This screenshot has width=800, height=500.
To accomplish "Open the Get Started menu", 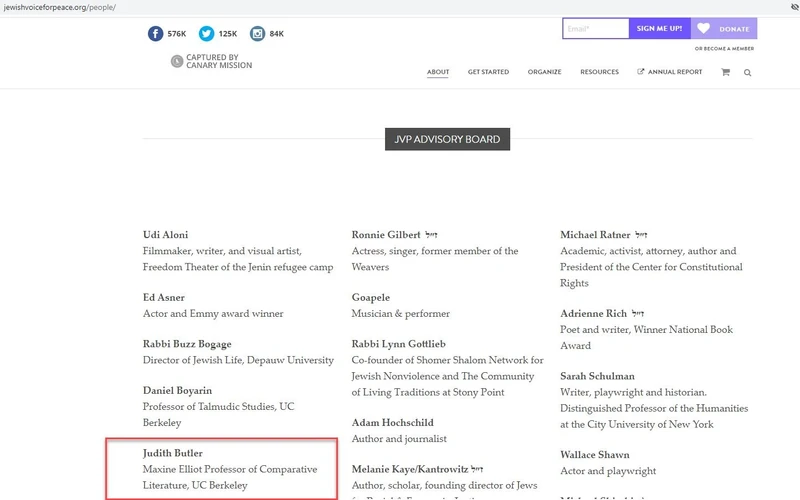I will (x=488, y=72).
